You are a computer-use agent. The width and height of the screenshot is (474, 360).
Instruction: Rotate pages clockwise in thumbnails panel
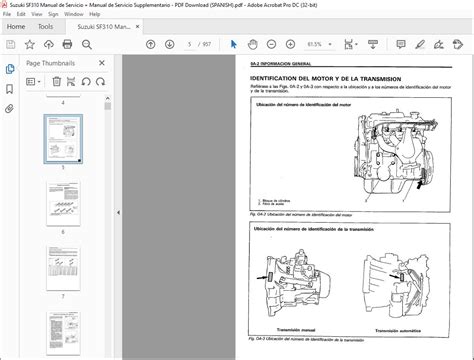(101, 82)
